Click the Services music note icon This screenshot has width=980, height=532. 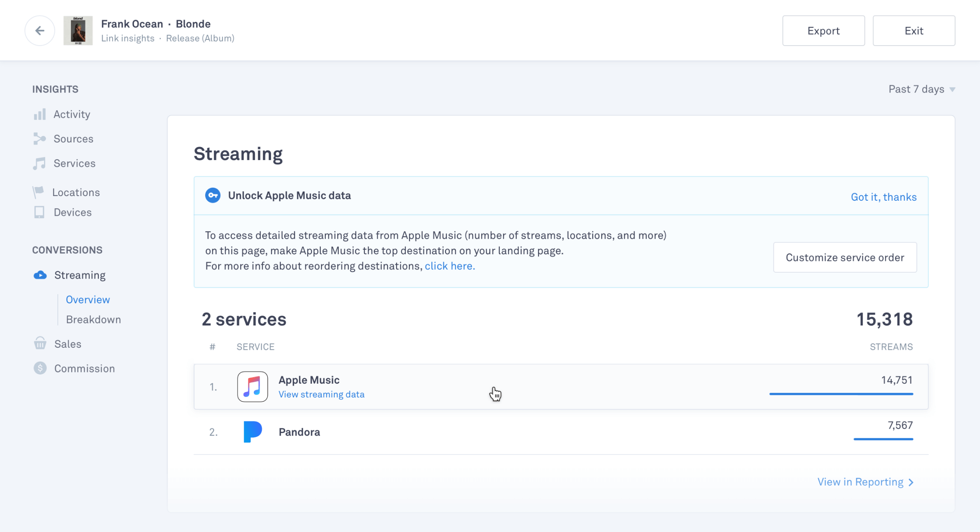(x=39, y=163)
